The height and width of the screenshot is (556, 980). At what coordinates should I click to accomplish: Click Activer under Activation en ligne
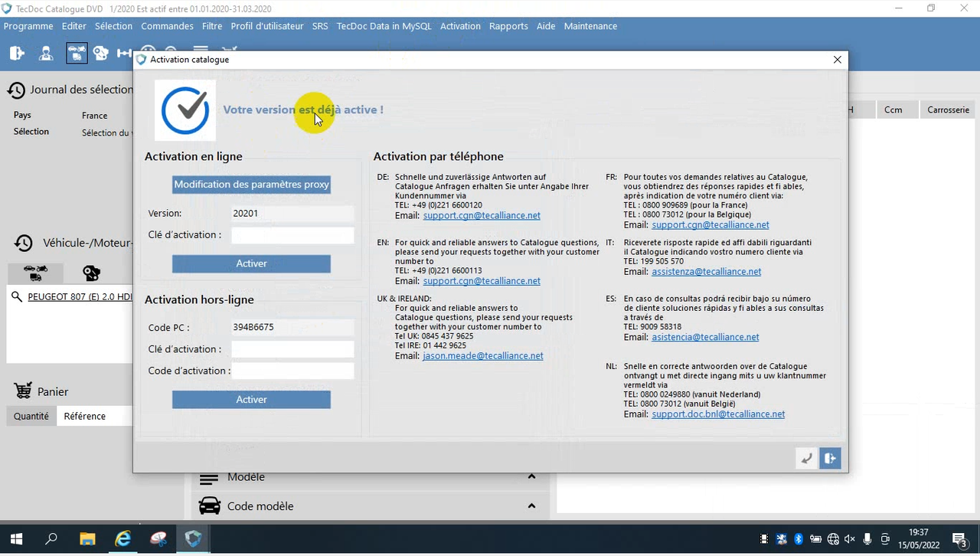click(251, 263)
